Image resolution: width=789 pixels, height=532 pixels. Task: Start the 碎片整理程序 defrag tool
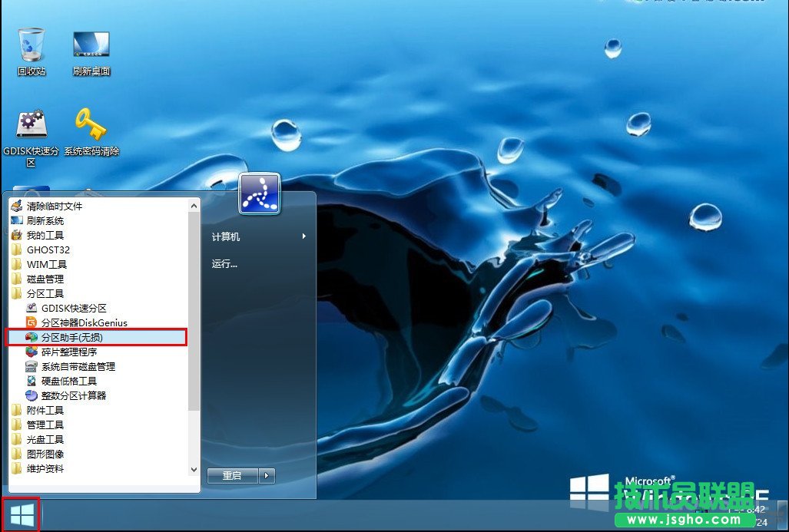68,352
